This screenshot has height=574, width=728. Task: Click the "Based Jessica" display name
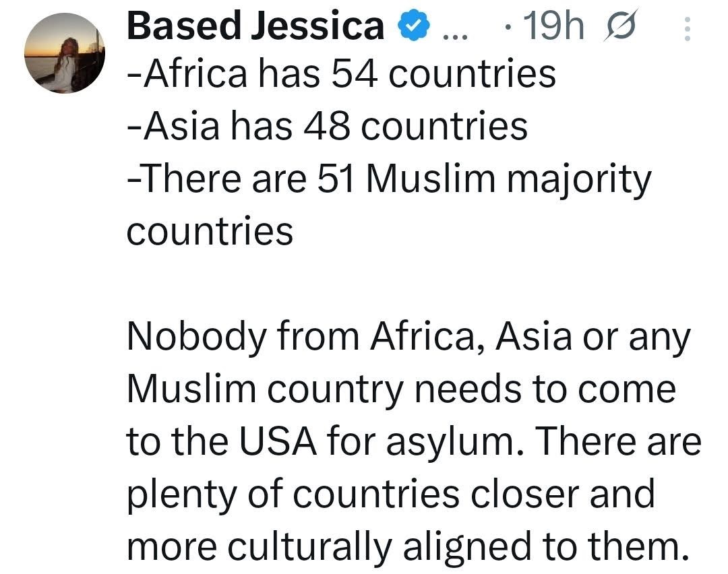pyautogui.click(x=255, y=26)
